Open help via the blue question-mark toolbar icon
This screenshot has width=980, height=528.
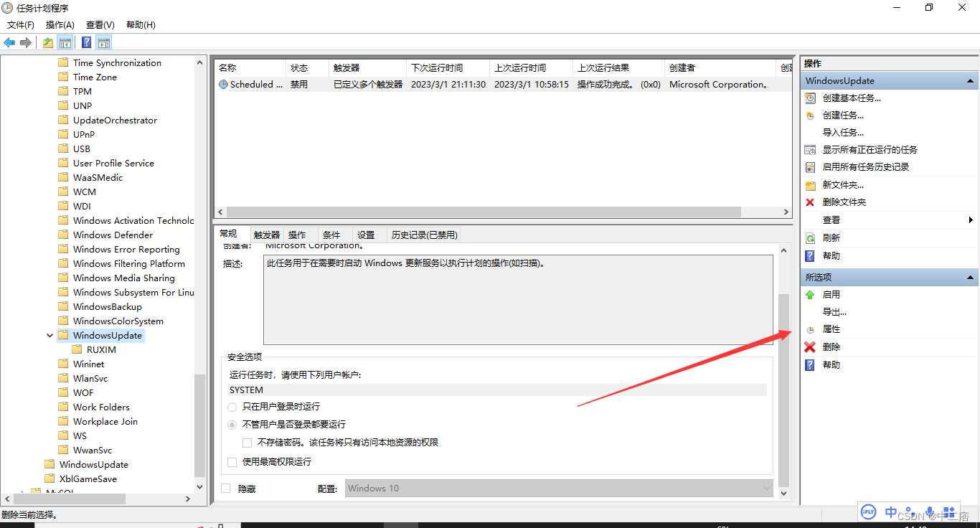point(86,42)
